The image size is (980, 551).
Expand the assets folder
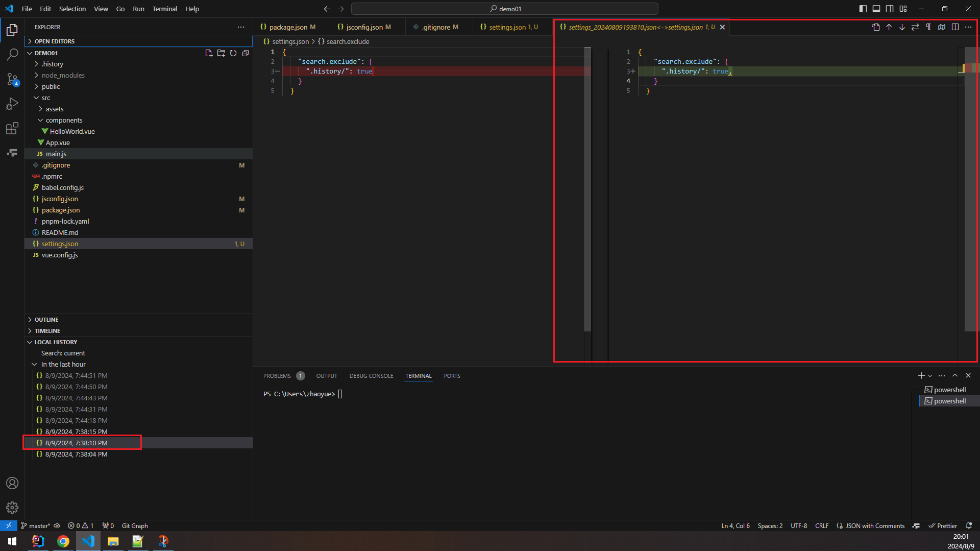[x=138, y=109]
